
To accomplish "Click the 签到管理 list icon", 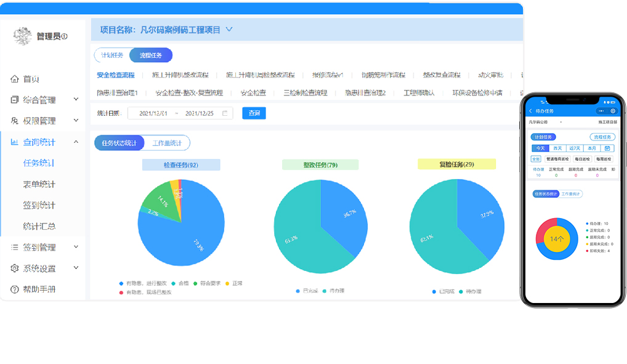I will 15,246.
